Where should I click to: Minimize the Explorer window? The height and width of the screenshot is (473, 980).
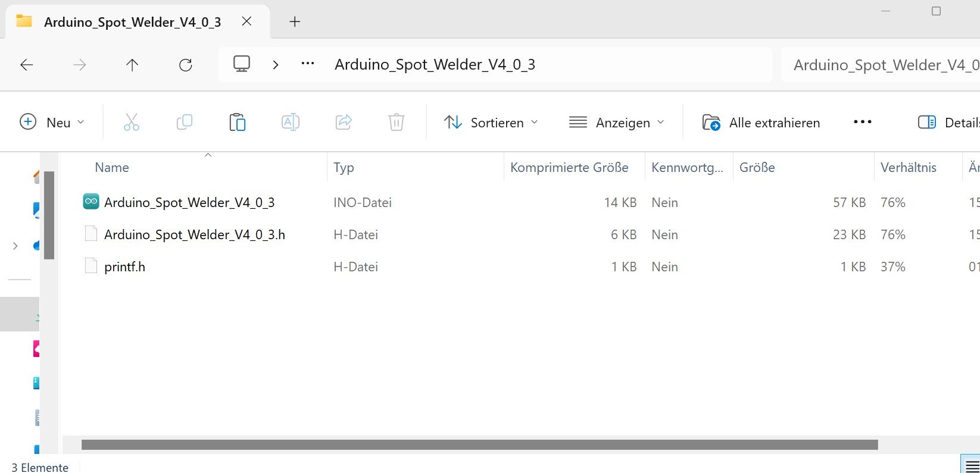[885, 11]
